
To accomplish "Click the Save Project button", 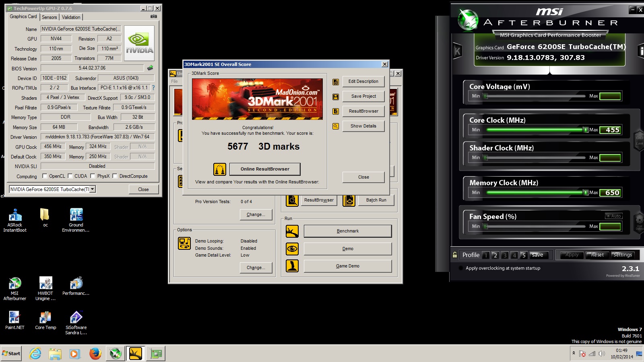I will [x=363, y=97].
